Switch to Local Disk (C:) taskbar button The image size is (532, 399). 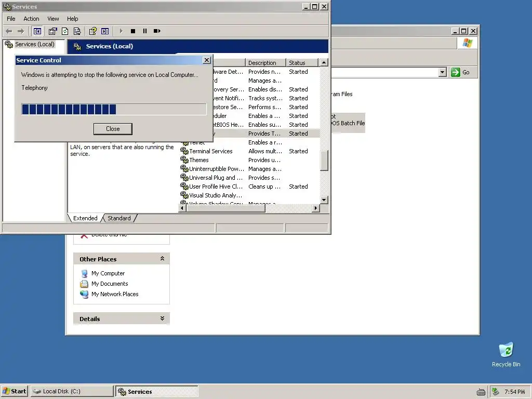pyautogui.click(x=72, y=391)
